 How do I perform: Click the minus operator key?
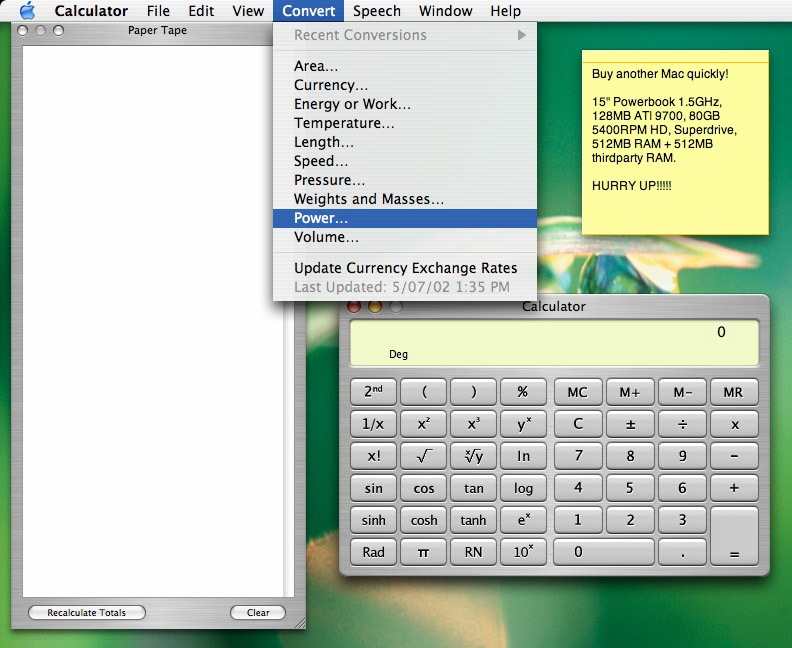coord(734,456)
